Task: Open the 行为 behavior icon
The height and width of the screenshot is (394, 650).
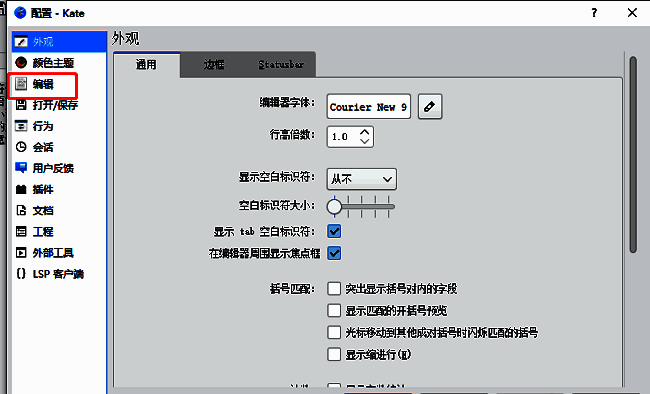Action: pyautogui.click(x=21, y=126)
